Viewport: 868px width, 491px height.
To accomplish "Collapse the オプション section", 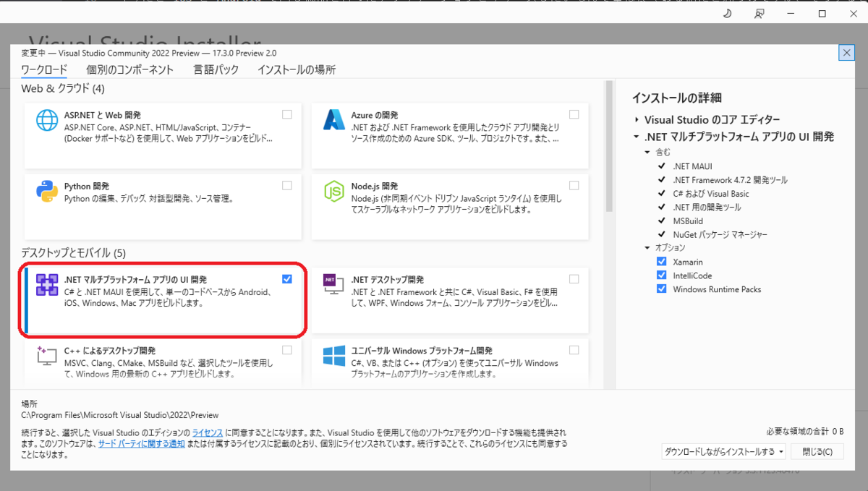I will point(648,248).
